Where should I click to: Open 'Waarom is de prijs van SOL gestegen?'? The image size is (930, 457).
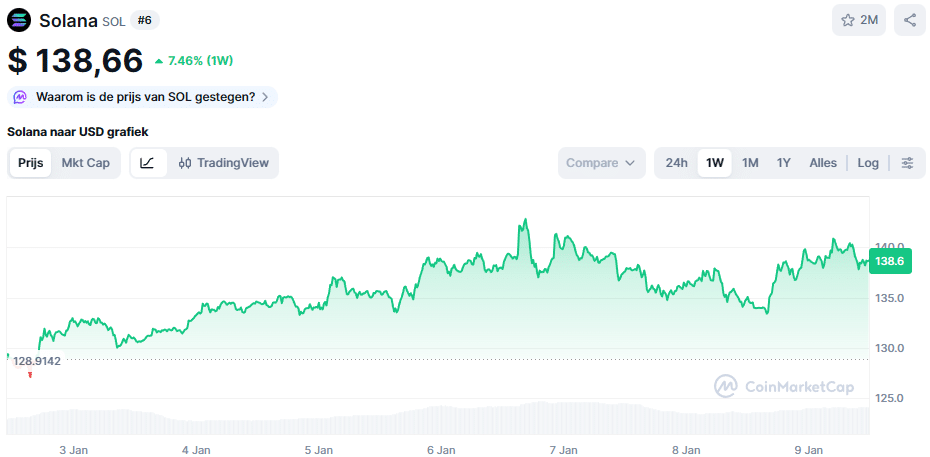(142, 97)
